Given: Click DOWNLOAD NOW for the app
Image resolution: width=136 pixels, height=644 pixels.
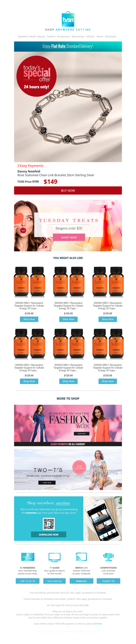Looking at the screenshot, I should pyautogui.click(x=49, y=535).
